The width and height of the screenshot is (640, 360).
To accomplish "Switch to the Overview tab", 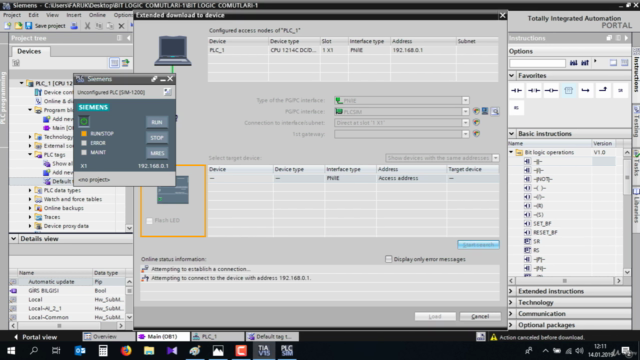I will click(108, 337).
